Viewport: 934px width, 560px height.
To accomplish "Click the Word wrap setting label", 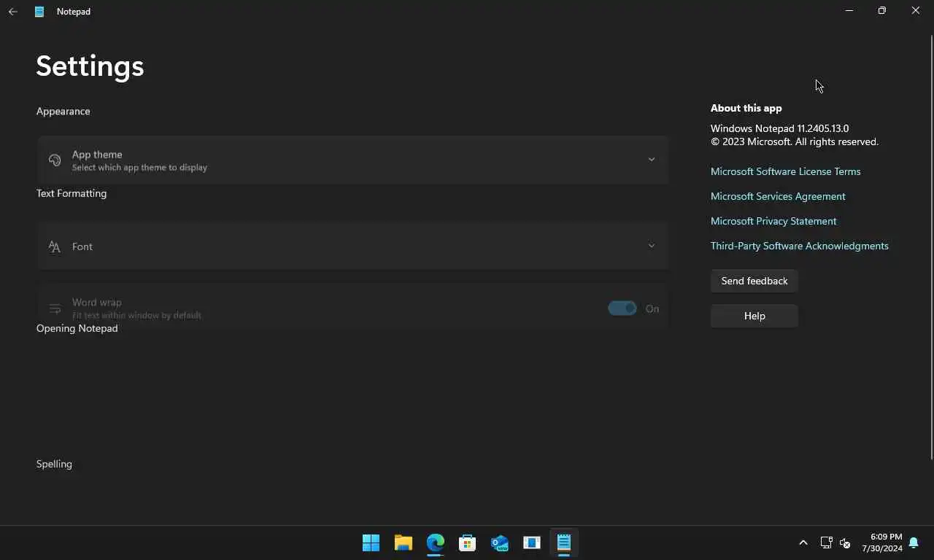I will pyautogui.click(x=97, y=302).
